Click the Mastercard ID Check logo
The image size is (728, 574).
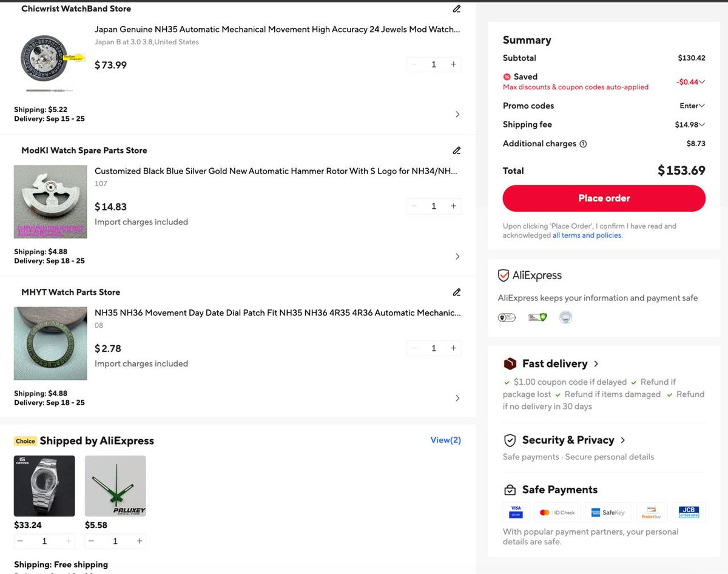(x=558, y=513)
